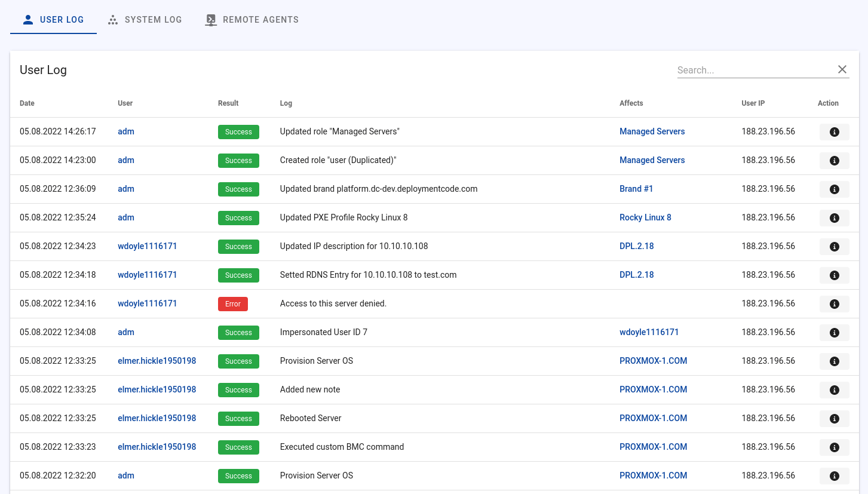Click the Result column header
The image size is (868, 494).
(228, 103)
